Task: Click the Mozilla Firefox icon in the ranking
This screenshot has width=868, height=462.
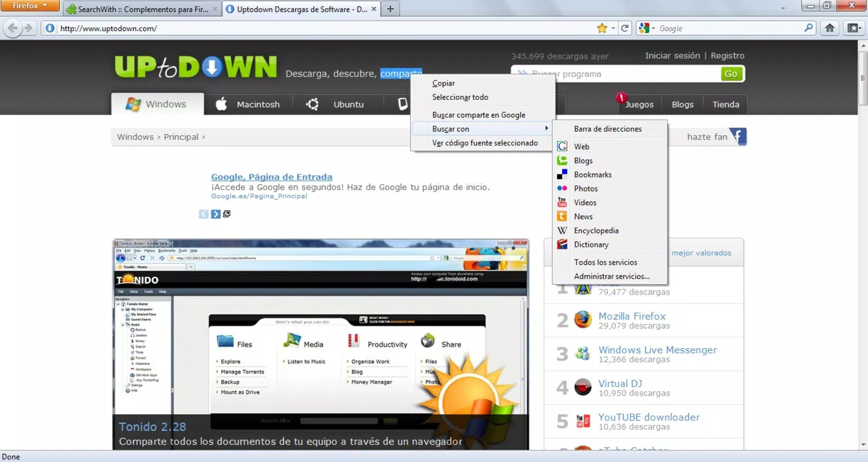Action: coord(583,319)
